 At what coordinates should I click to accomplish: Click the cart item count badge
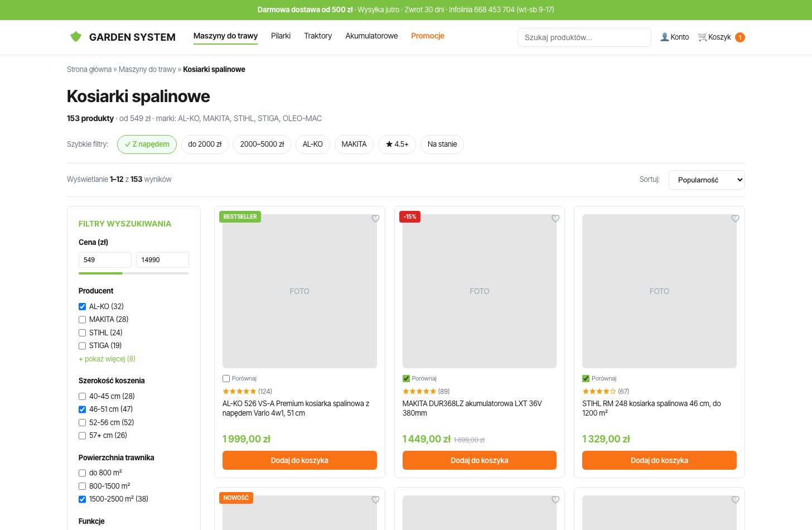point(740,37)
